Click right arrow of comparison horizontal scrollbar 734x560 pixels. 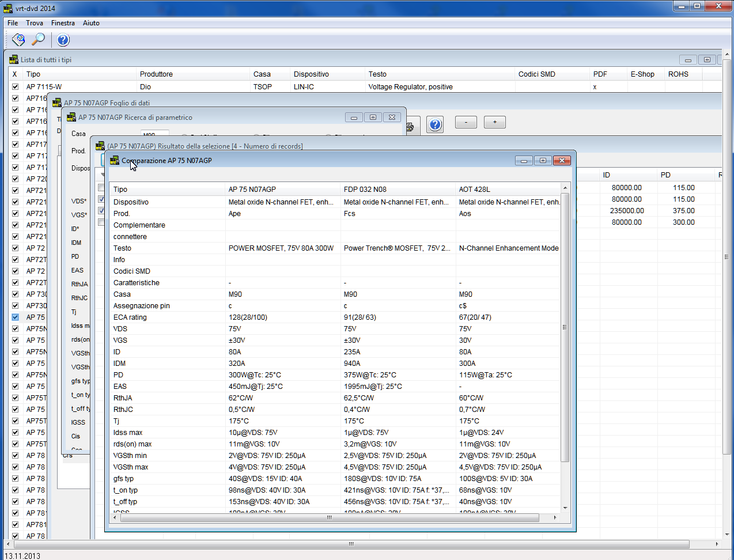pos(555,517)
